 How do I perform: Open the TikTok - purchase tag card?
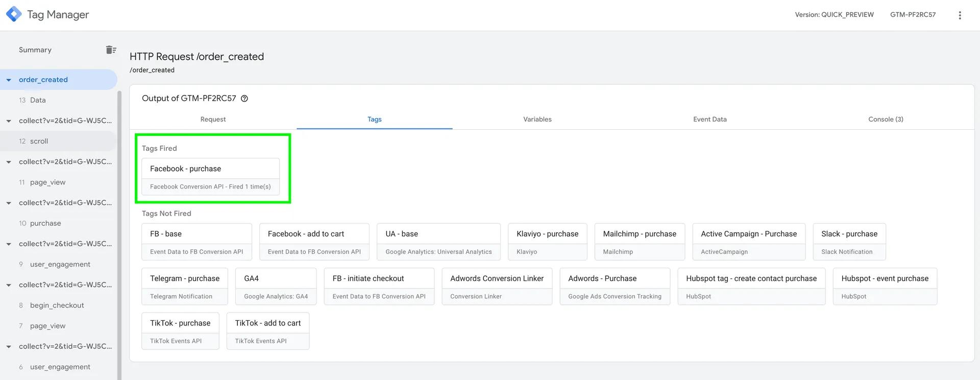(180, 331)
